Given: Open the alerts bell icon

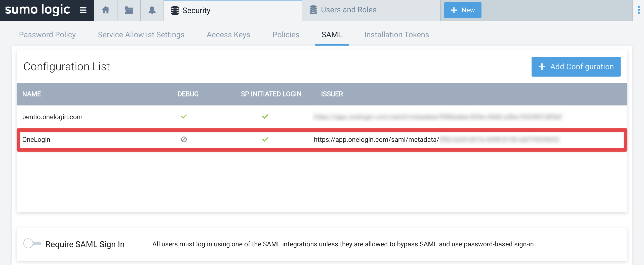Looking at the screenshot, I should [x=152, y=10].
